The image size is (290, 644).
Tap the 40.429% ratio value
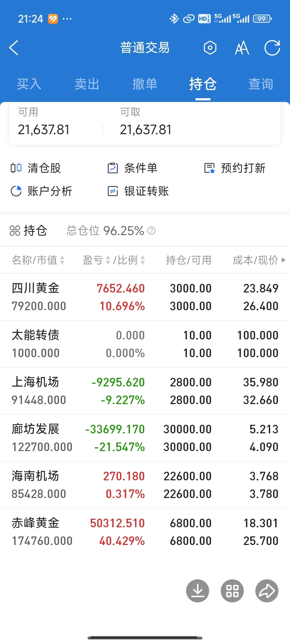[122, 541]
